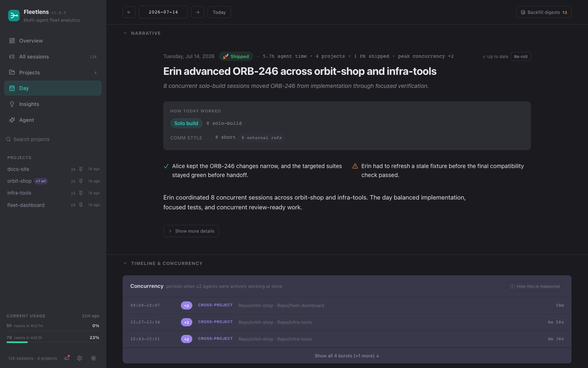Open the docs-site project
The image size is (588, 368).
coord(18,169)
